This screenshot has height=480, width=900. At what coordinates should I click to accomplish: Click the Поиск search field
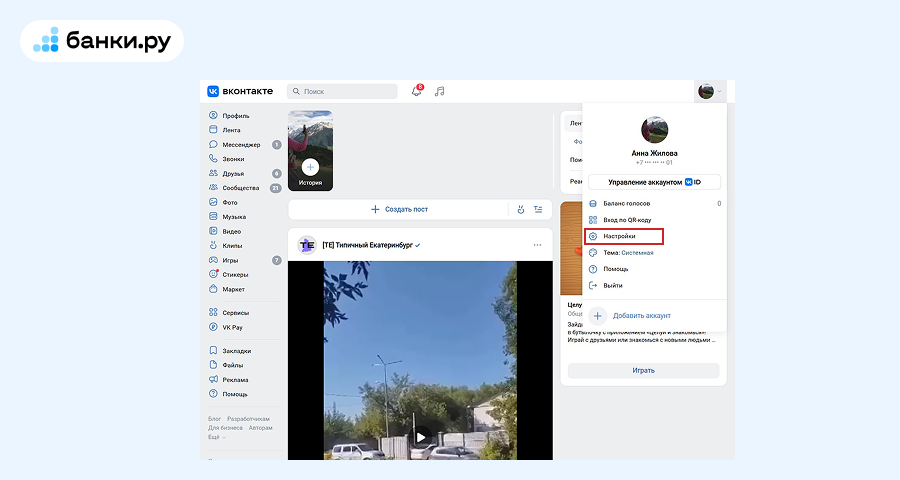point(342,91)
